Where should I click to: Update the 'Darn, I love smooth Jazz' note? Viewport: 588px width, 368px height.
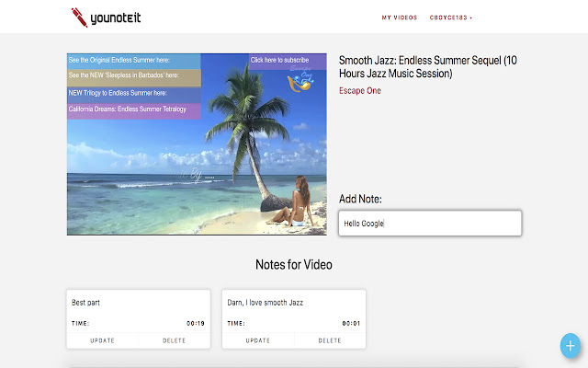coord(258,340)
